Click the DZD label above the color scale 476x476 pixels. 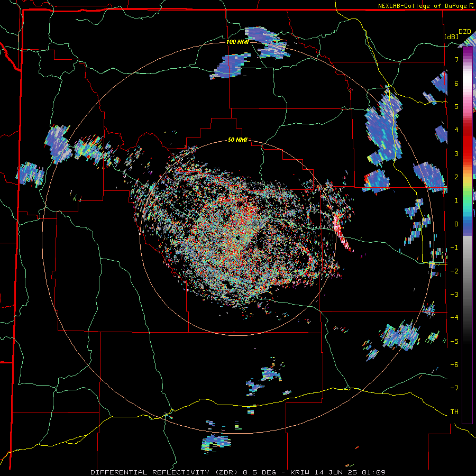[x=464, y=32]
